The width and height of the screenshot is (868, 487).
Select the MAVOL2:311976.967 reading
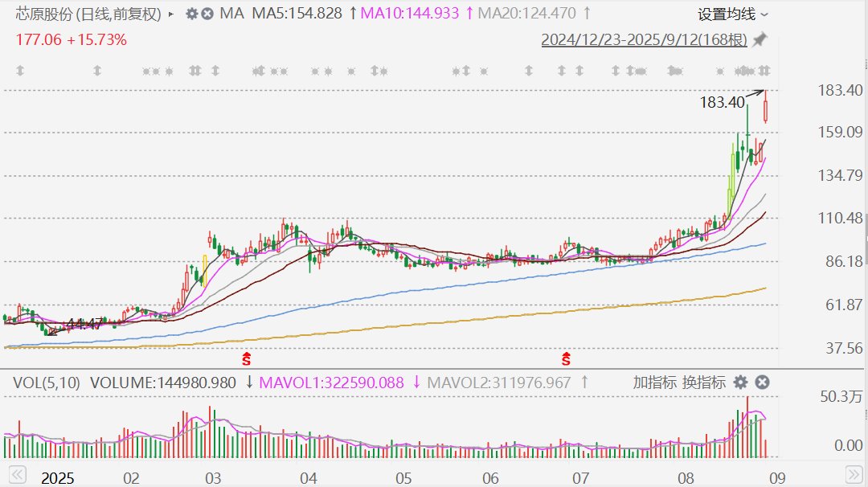[x=499, y=383]
